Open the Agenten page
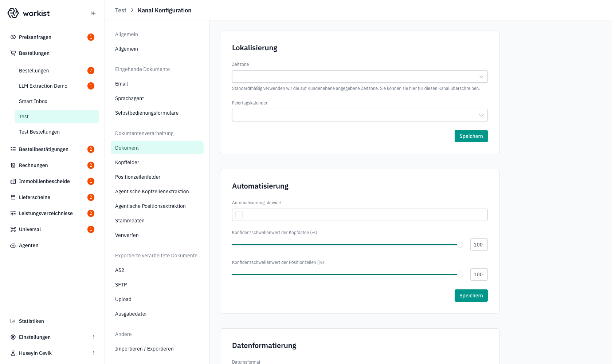This screenshot has width=612, height=364. click(x=52, y=245)
